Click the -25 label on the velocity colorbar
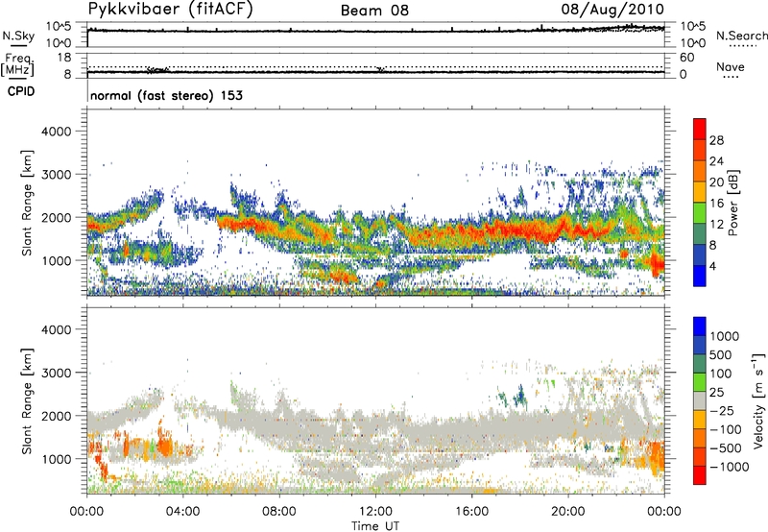Viewport: 768px width, 532px height. [x=722, y=410]
